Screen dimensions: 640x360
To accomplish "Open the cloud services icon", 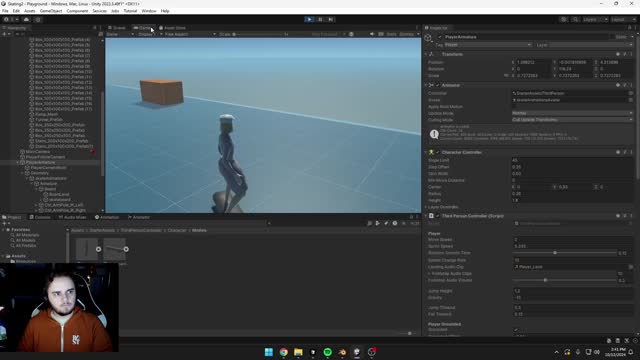I will (x=27, y=19).
